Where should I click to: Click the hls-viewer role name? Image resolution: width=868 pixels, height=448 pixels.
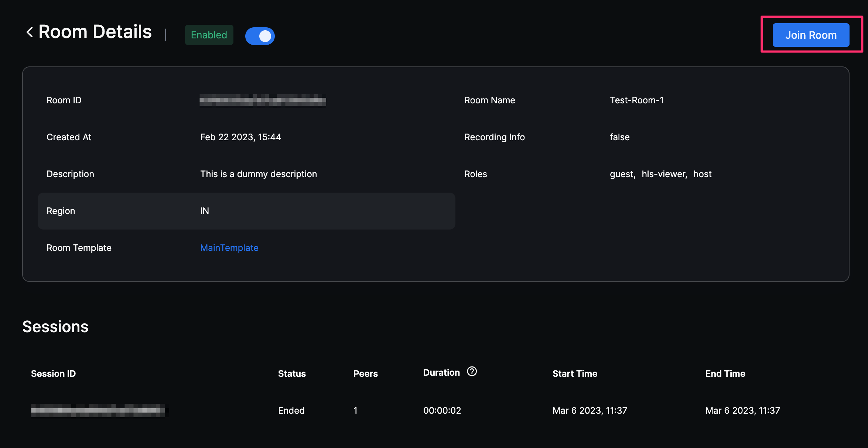[x=664, y=174]
